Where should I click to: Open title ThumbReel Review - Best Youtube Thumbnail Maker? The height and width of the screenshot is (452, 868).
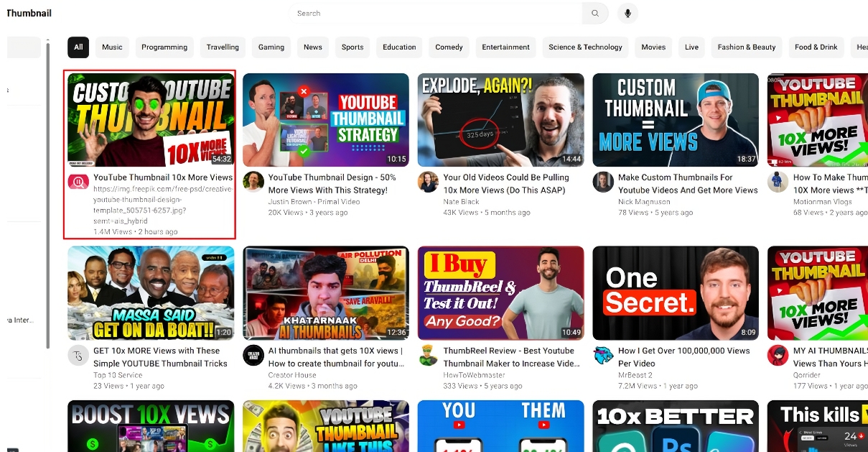(x=511, y=357)
